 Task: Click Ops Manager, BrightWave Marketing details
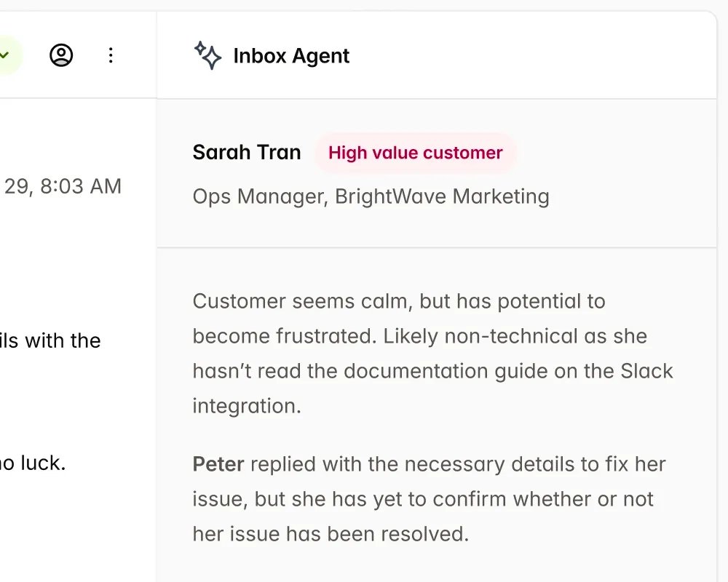(371, 196)
